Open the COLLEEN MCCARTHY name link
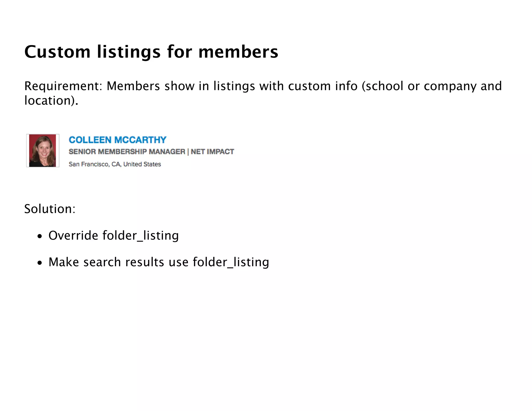This screenshot has height=411, width=532. point(117,140)
